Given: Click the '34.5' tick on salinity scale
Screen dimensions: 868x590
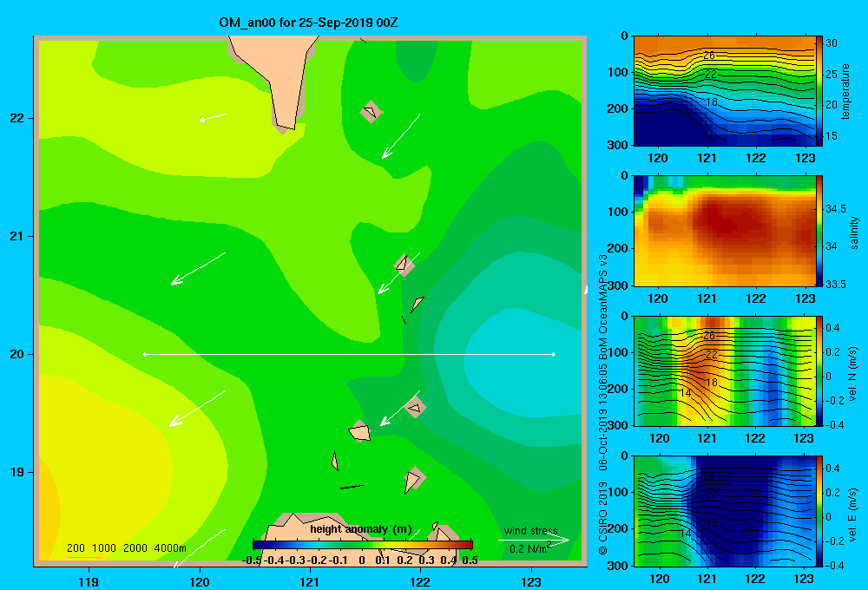Looking at the screenshot, I should point(836,208).
